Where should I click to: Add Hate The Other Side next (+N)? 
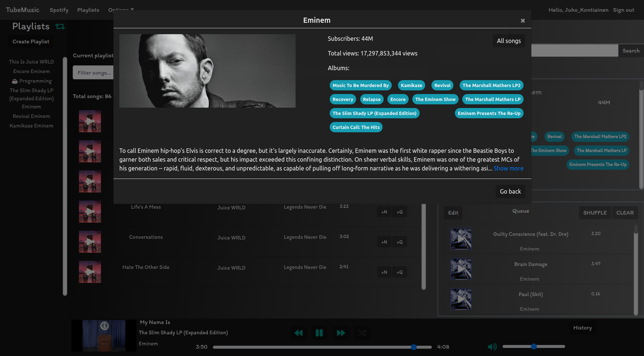click(x=384, y=272)
